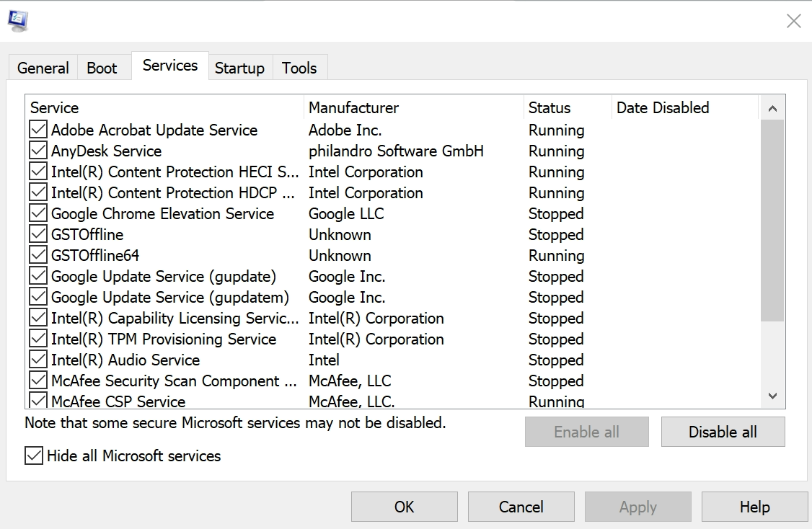Disable Intel(R) Content Protection HECI service checkbox

coord(37,172)
